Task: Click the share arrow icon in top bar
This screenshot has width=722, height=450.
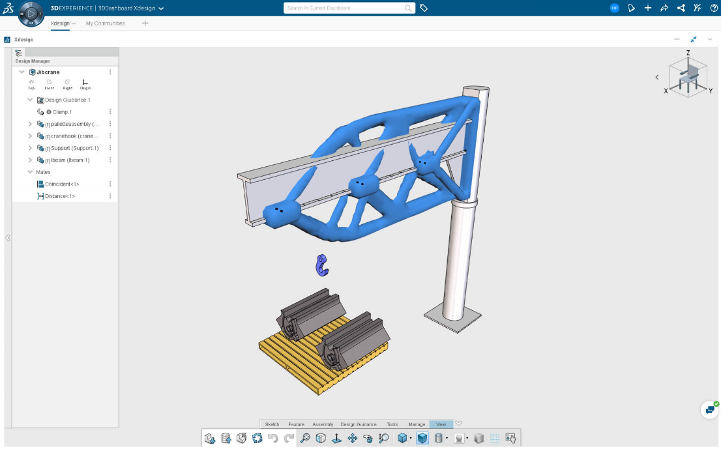Action: (x=664, y=8)
